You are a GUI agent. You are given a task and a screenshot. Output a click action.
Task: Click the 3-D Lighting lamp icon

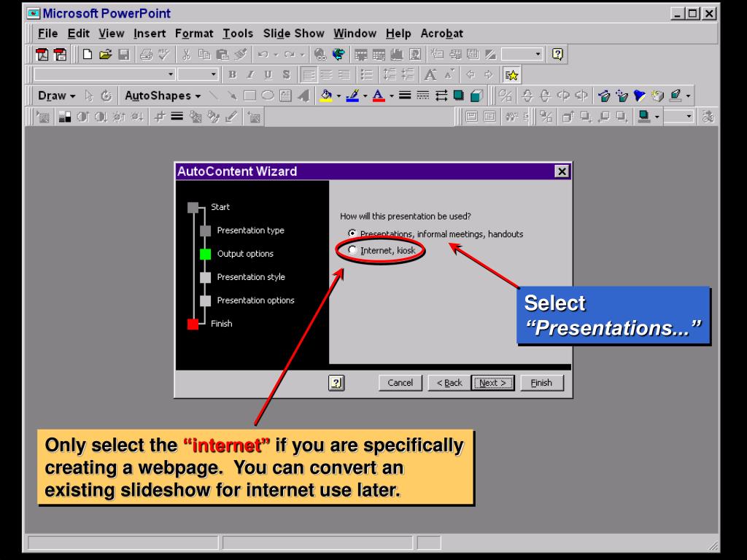pyautogui.click(x=639, y=96)
